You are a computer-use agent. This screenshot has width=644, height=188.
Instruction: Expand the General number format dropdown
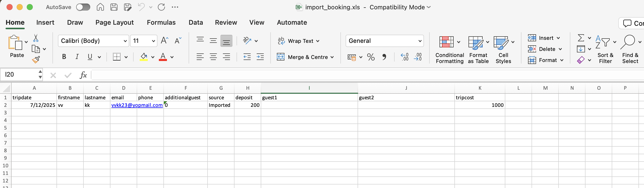click(420, 41)
